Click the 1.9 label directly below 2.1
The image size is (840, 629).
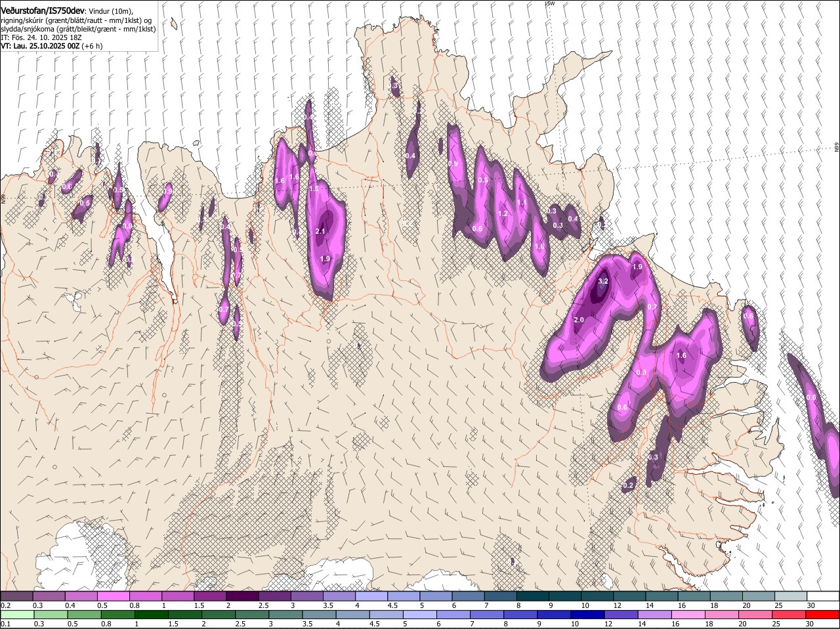tap(325, 259)
